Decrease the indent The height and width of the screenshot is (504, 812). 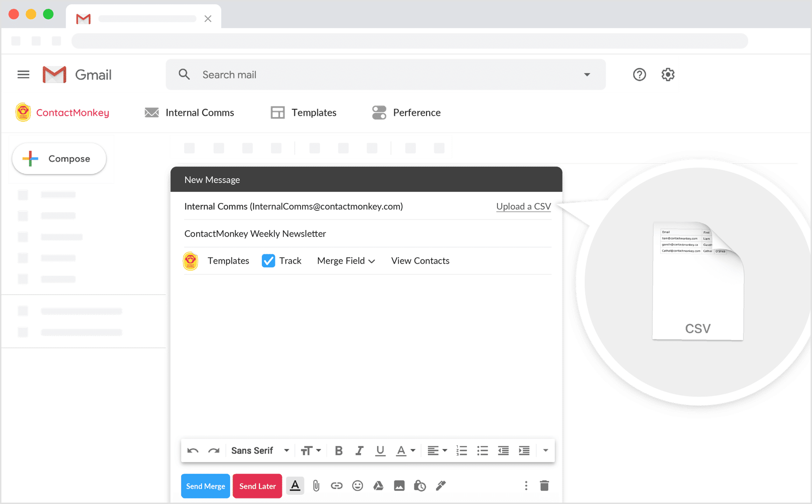[x=503, y=450]
